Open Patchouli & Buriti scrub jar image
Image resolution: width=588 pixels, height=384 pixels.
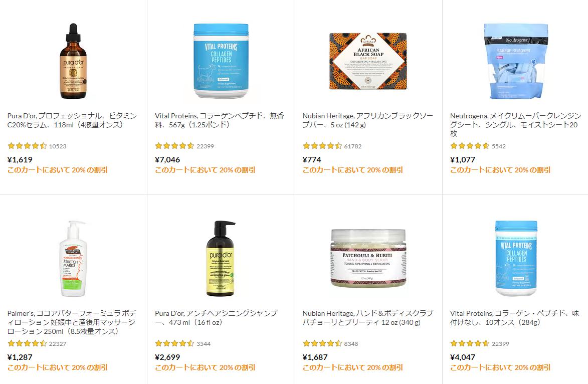(x=368, y=259)
